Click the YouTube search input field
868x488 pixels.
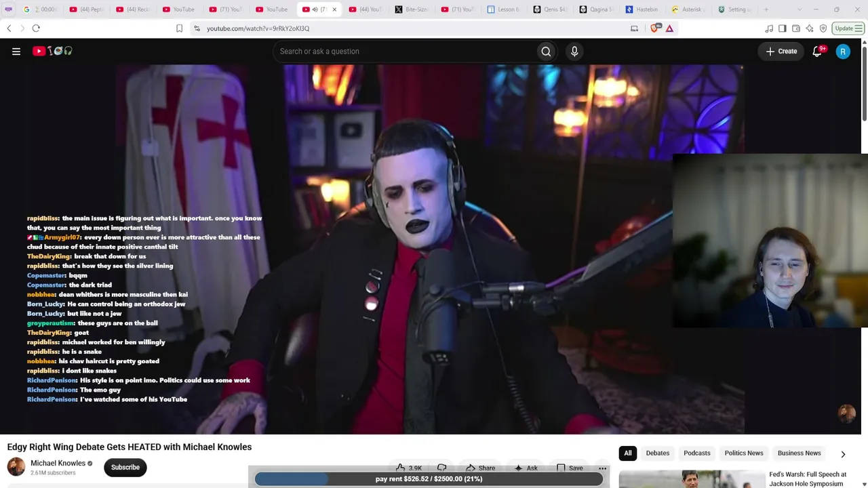(405, 52)
